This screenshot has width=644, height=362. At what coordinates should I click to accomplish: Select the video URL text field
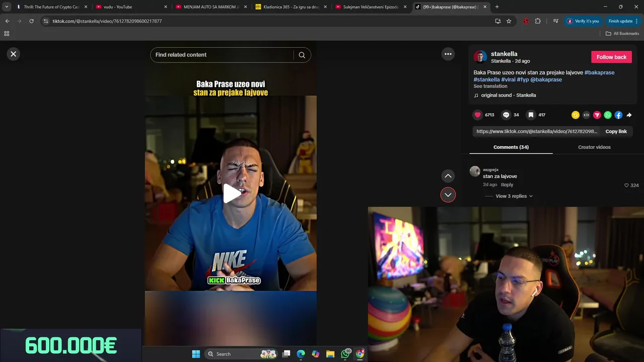coord(537,131)
